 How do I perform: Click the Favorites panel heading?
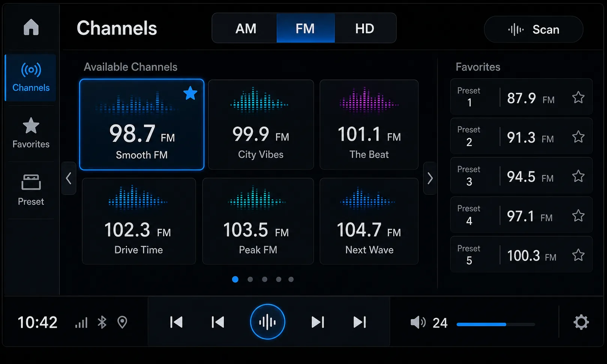(478, 67)
